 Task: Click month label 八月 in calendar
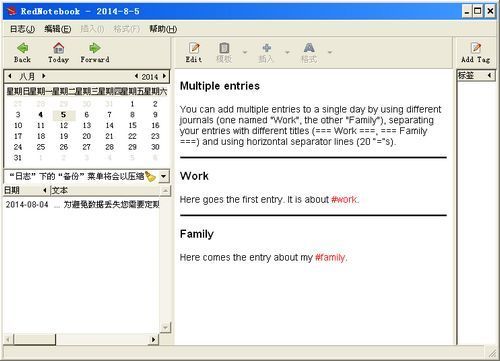click(x=27, y=76)
